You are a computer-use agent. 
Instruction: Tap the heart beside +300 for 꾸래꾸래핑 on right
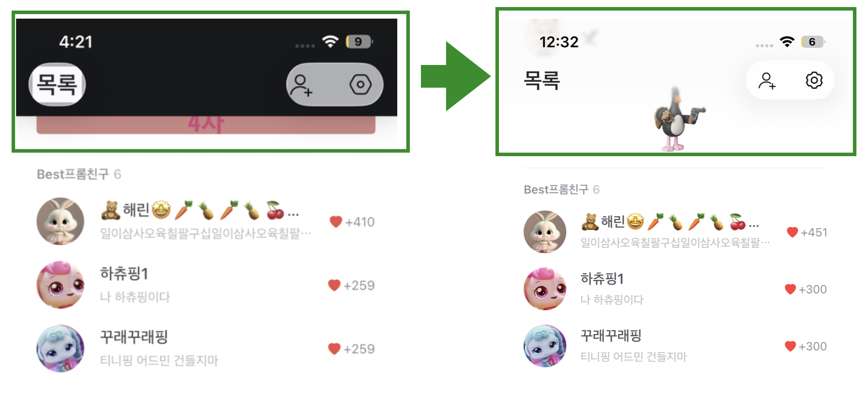(790, 346)
